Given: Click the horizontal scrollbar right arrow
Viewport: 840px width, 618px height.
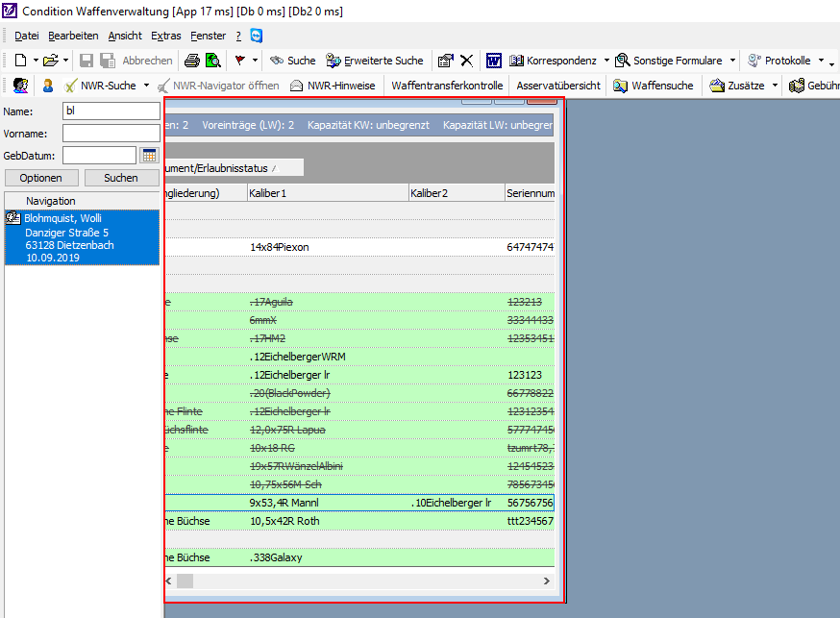Looking at the screenshot, I should pyautogui.click(x=547, y=581).
